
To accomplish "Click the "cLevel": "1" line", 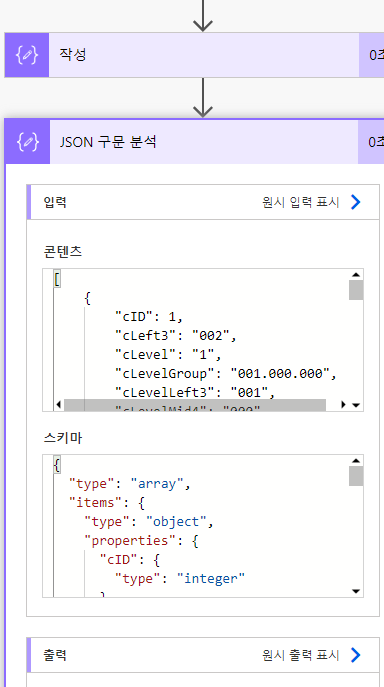I will (168, 354).
